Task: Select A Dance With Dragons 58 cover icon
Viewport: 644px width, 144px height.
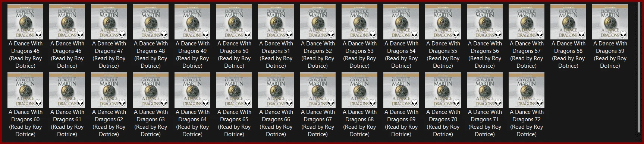Action: point(568,22)
